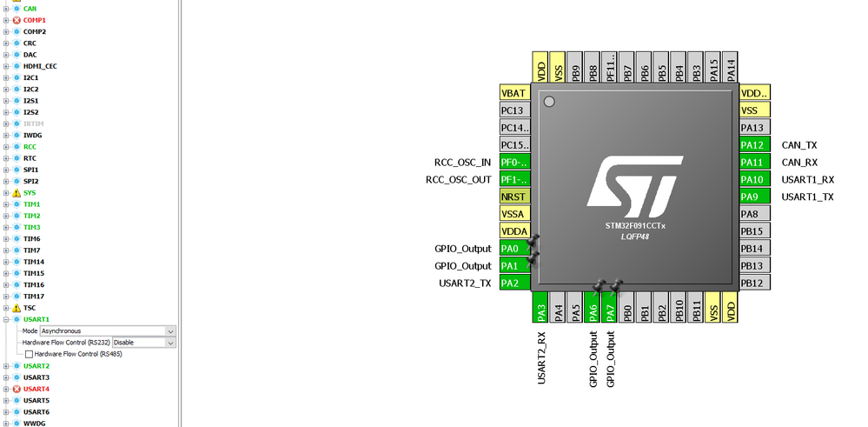Click pin PA9 assigned to USART1_TX

(755, 197)
